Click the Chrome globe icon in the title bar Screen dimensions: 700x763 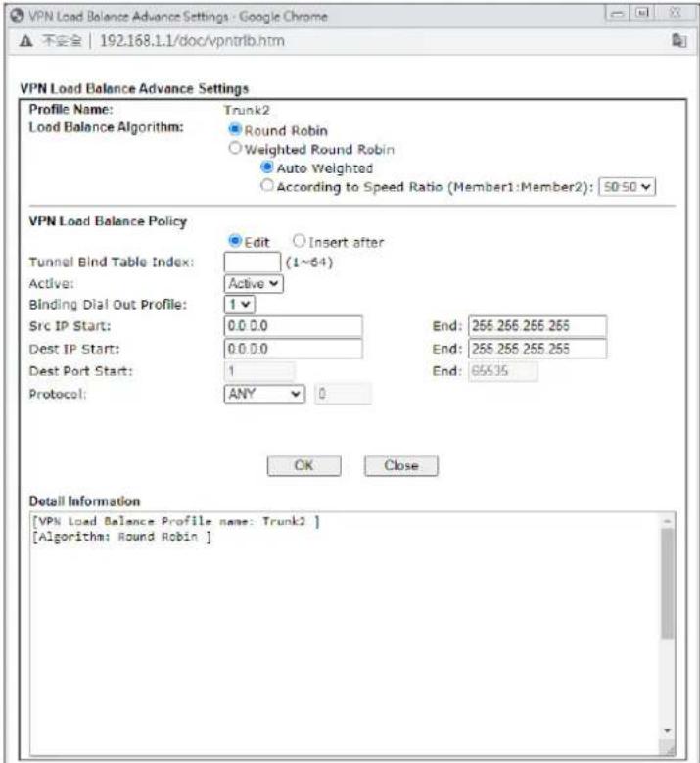click(x=17, y=16)
